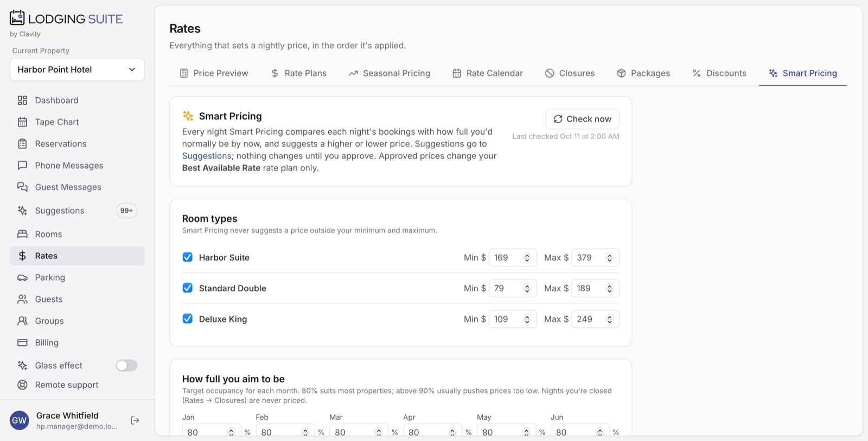Click the 99+ Suggestions badge
The width and height of the screenshot is (868, 441).
pyautogui.click(x=126, y=211)
